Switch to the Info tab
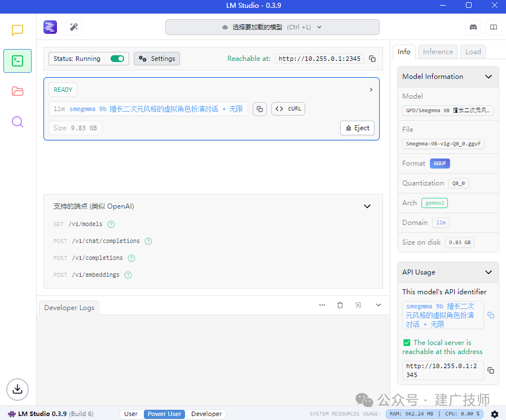The image size is (506, 420). [x=404, y=52]
